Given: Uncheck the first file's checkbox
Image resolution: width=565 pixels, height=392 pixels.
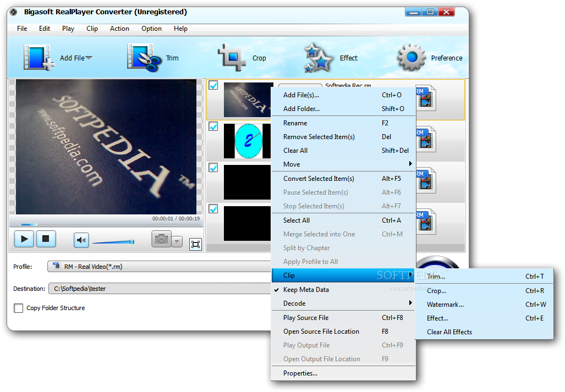Looking at the screenshot, I should [213, 85].
